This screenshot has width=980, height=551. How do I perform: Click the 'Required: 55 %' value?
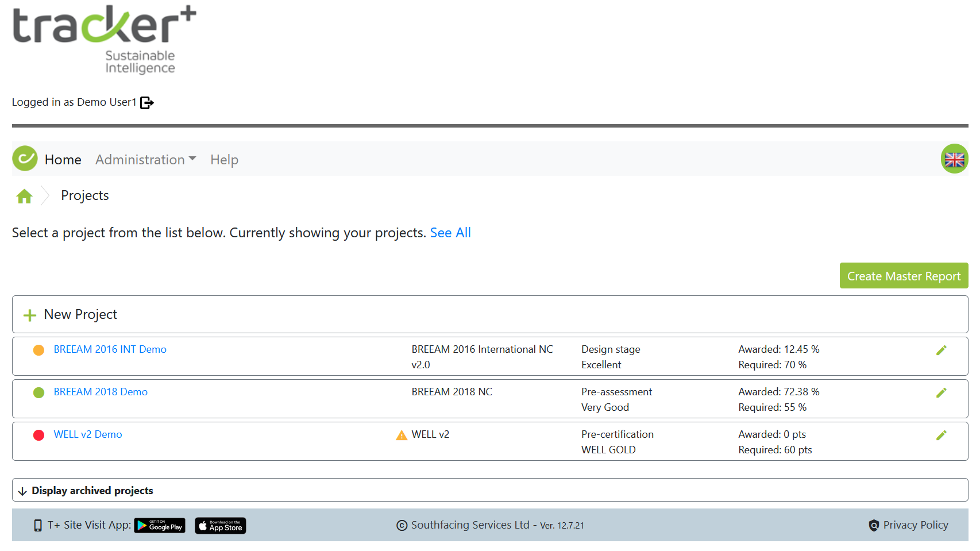click(773, 407)
